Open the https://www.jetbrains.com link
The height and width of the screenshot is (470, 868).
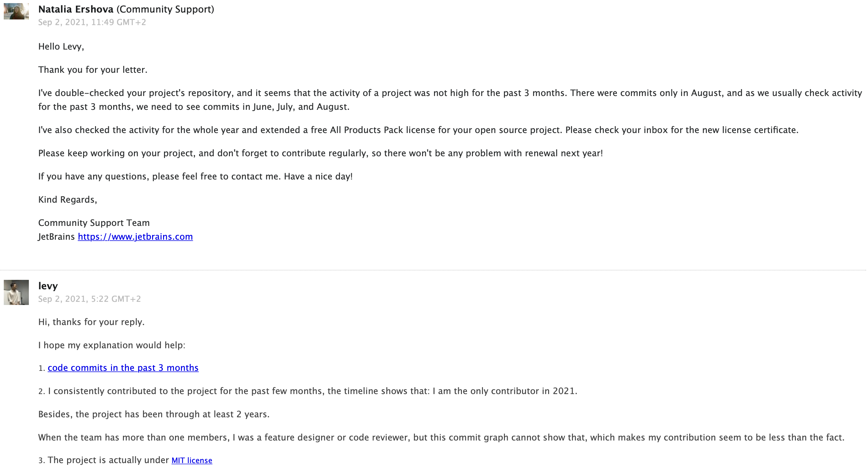tap(135, 237)
